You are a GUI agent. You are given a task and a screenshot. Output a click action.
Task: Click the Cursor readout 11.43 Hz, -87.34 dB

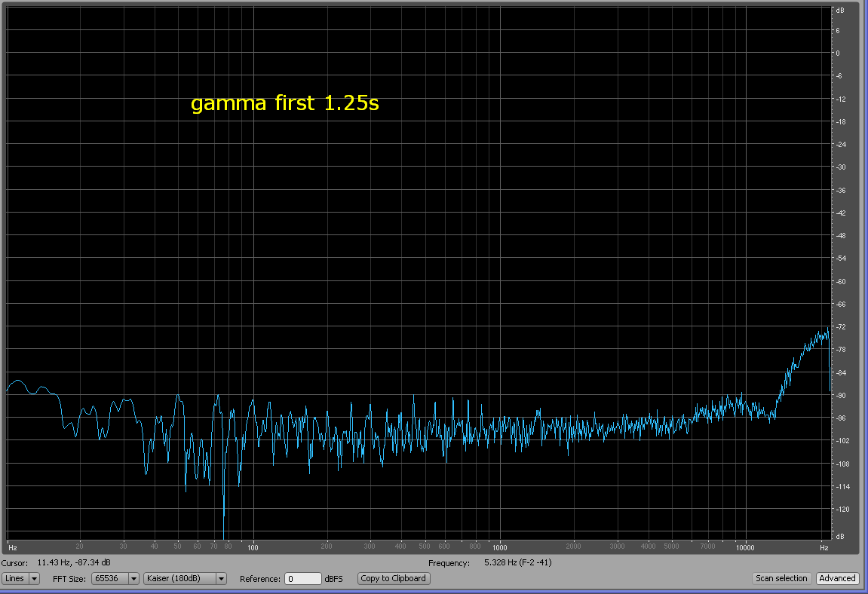coord(74,562)
